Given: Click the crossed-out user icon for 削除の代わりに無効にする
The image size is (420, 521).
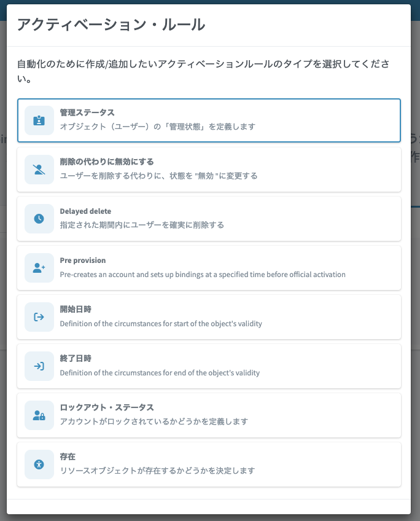Looking at the screenshot, I should coord(39,170).
